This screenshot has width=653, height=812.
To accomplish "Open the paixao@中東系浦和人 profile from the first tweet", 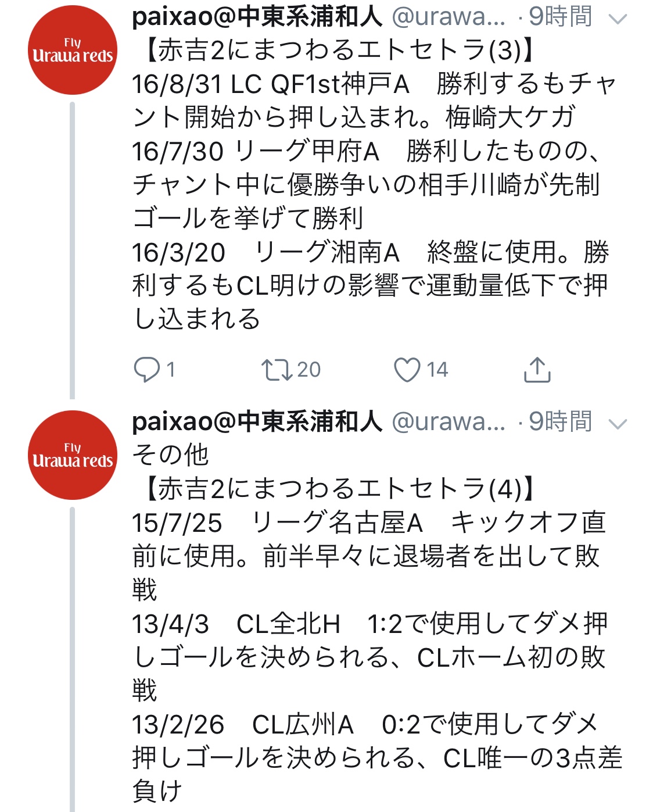I will click(x=257, y=17).
